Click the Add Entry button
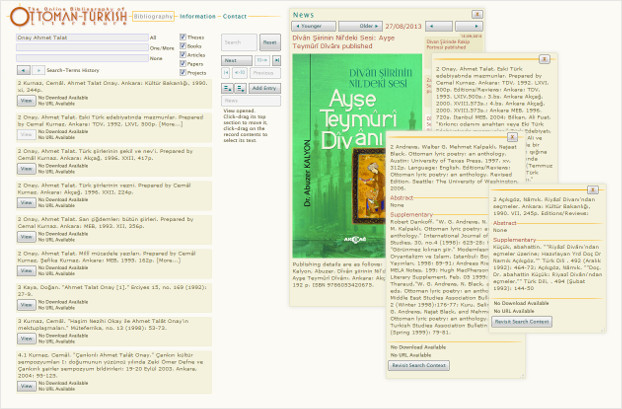Image resolution: width=622 pixels, height=409 pixels. pos(264,88)
